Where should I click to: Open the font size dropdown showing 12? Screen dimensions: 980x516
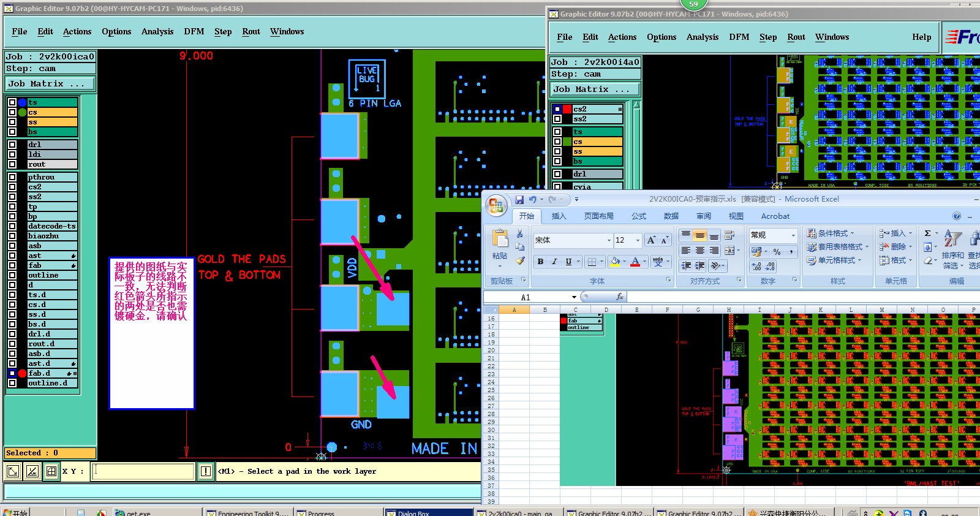pos(638,240)
